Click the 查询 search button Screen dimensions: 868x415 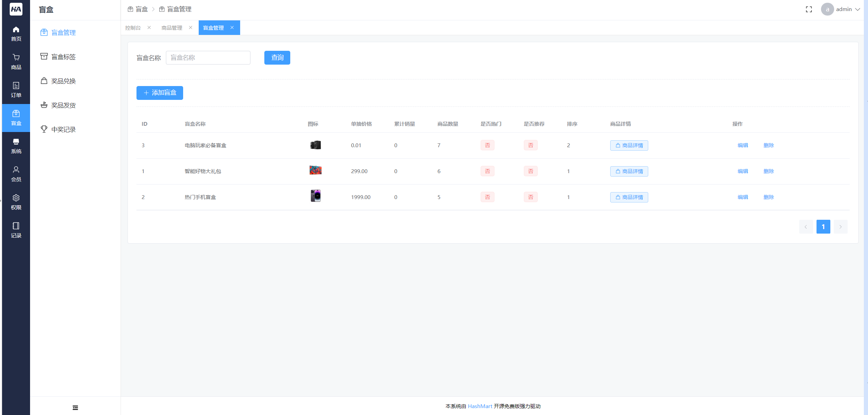point(277,58)
